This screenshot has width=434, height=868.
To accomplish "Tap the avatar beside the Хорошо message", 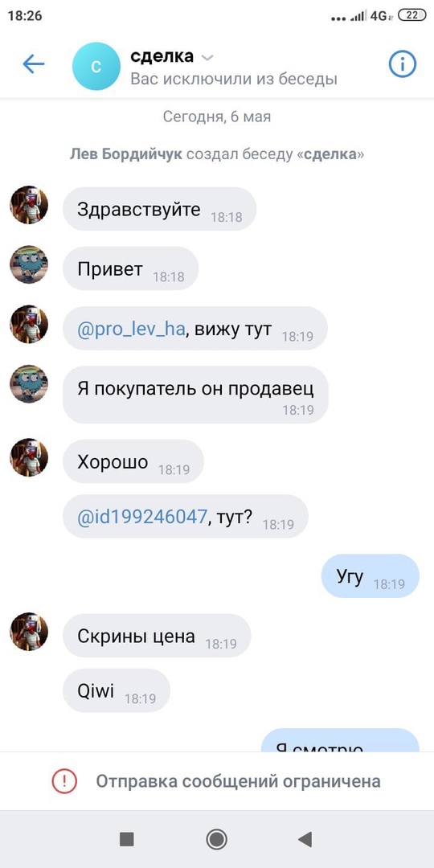I will coord(29,457).
